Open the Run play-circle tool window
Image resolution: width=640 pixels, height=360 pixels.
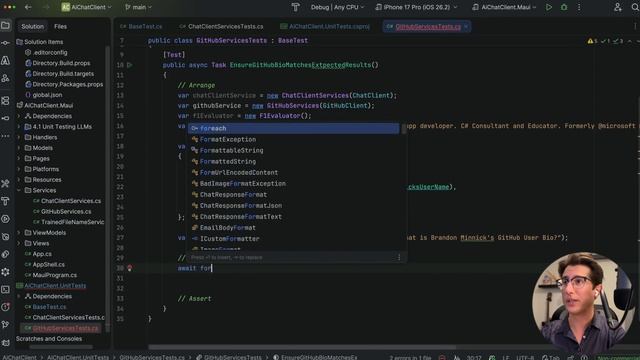[5, 219]
